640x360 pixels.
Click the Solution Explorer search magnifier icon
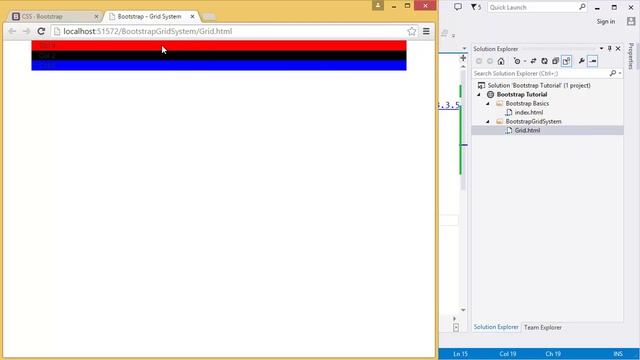[613, 73]
